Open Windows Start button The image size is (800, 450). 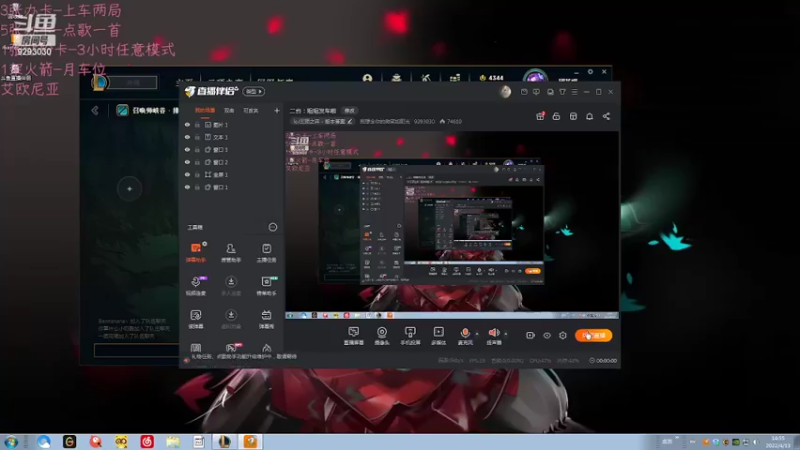coord(11,442)
